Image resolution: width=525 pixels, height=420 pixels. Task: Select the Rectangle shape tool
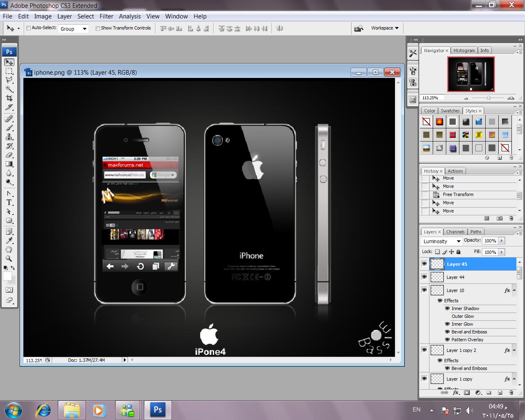click(x=9, y=221)
